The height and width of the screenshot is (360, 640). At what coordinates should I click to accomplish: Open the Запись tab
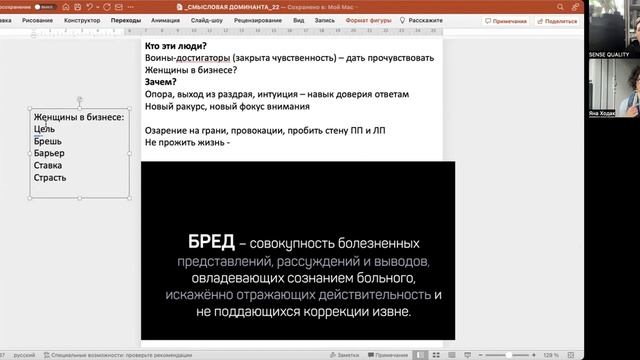[x=324, y=20]
